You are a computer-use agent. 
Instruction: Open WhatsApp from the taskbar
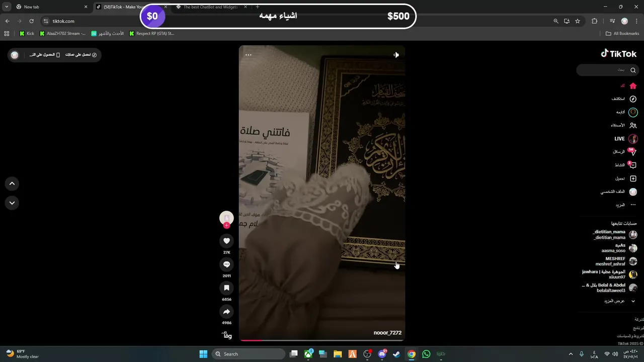[x=426, y=354]
